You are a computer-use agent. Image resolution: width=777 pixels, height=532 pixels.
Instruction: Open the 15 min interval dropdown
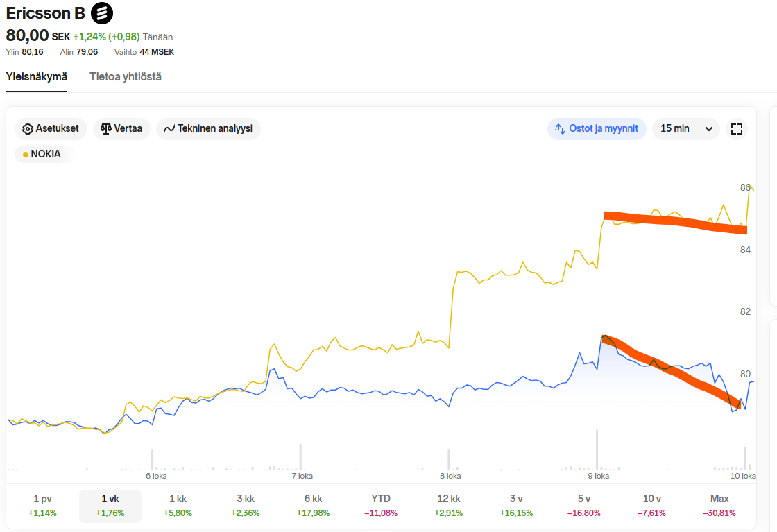pos(685,129)
